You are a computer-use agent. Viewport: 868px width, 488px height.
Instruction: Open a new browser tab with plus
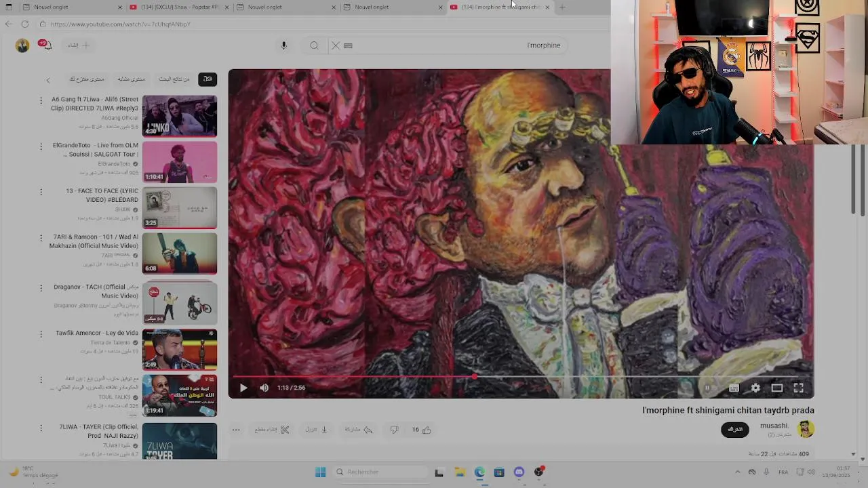click(x=561, y=7)
